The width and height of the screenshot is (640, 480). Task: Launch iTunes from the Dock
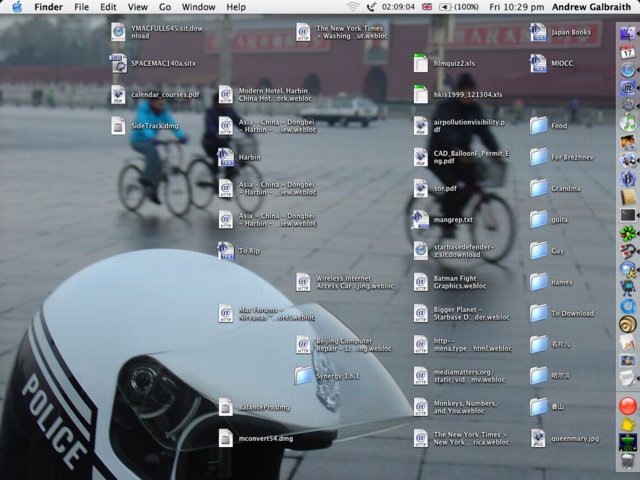(628, 123)
